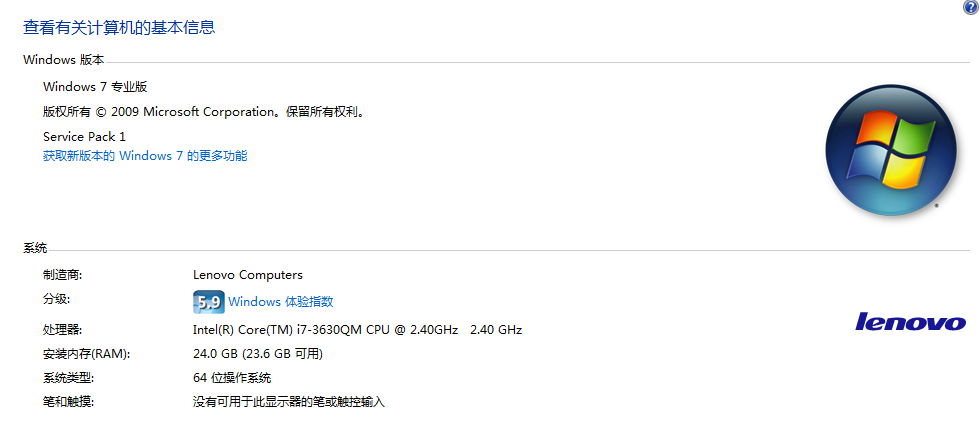980x425 pixels.
Task: Select the Lenovo Computers manufacturer value
Action: click(x=248, y=275)
